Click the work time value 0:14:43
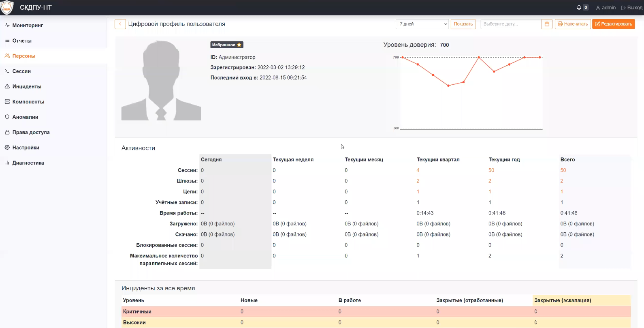644x328 pixels. coord(425,213)
